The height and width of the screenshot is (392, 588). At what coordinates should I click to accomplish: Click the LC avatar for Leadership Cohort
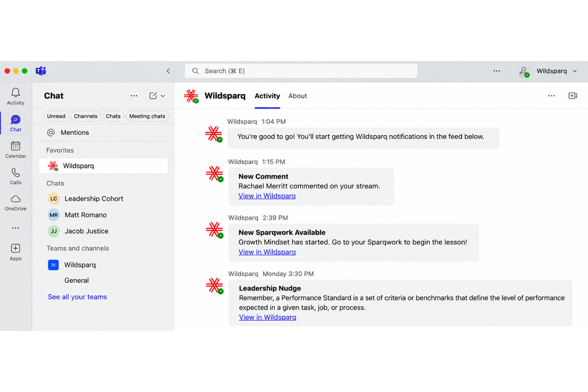click(x=54, y=199)
